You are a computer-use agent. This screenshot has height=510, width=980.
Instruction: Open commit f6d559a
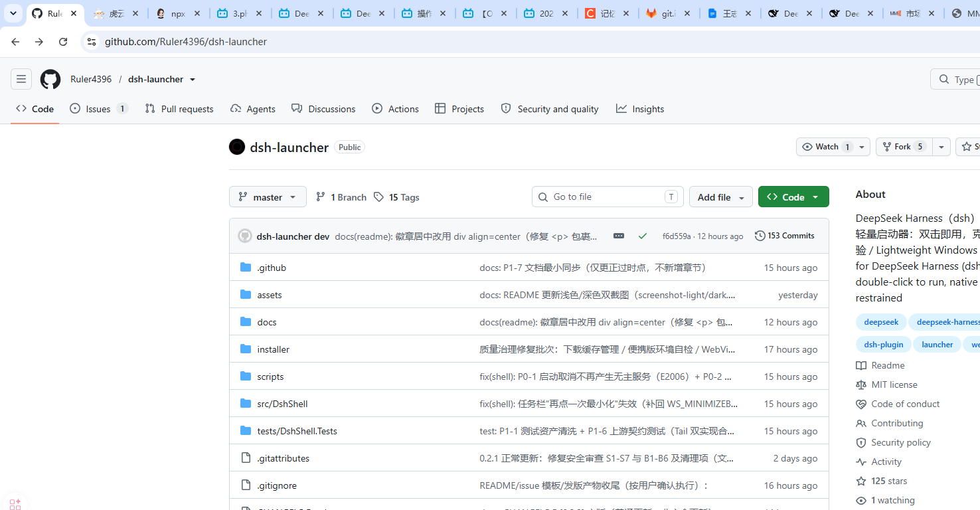(x=677, y=236)
